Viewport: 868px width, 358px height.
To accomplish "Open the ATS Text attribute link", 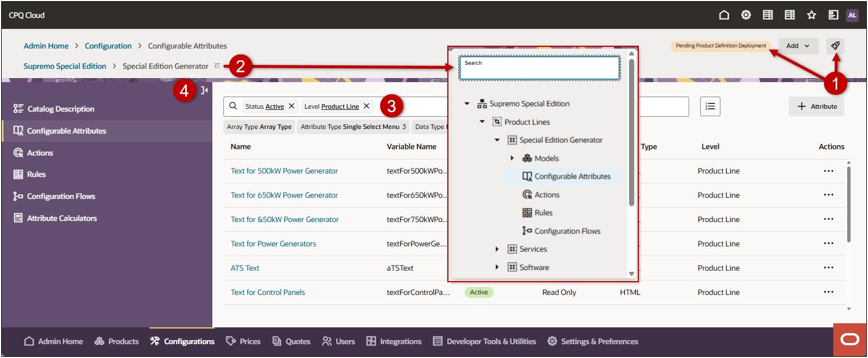I will (x=245, y=268).
